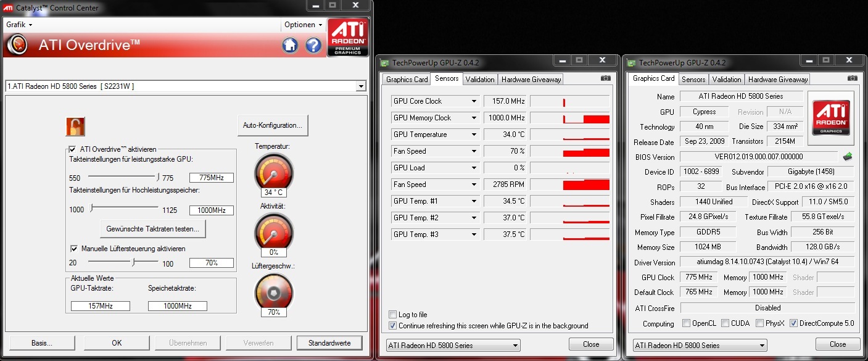Click the GPU-Z Sensors window title bar icon
Screen dimensions: 868x361
point(384,63)
